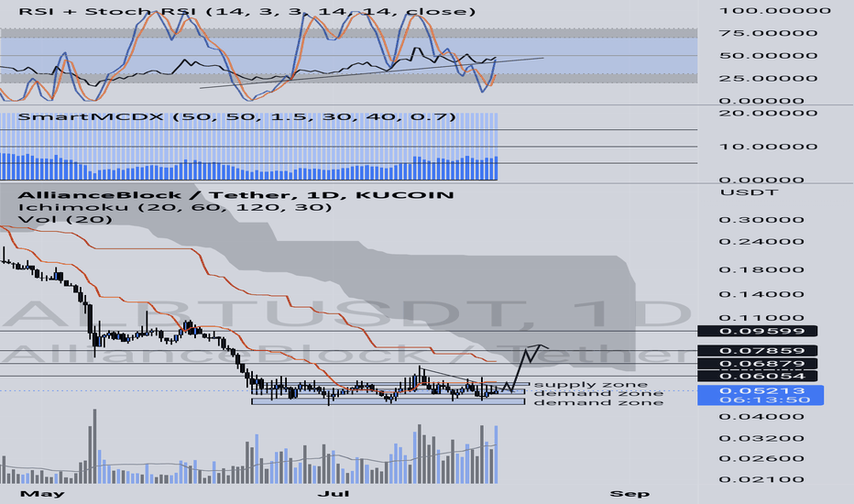Click the RSI + Stoch RSI indicator title
The image size is (854, 504).
(246, 11)
